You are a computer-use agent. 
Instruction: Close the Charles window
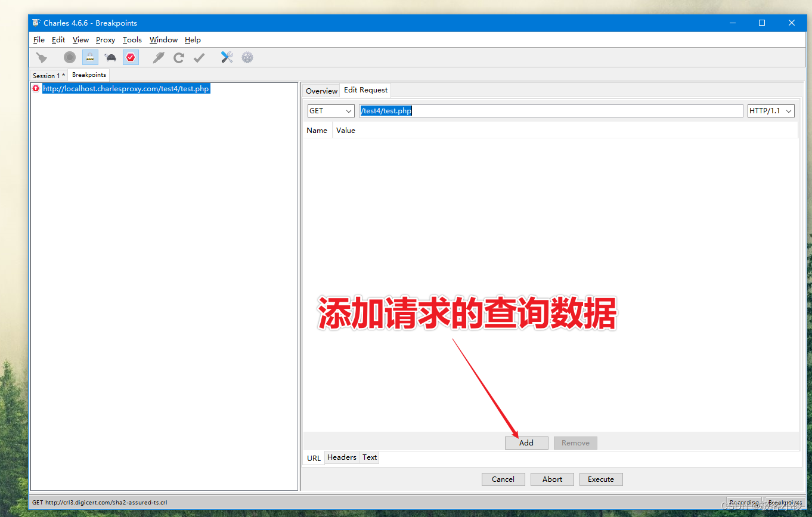tap(792, 23)
